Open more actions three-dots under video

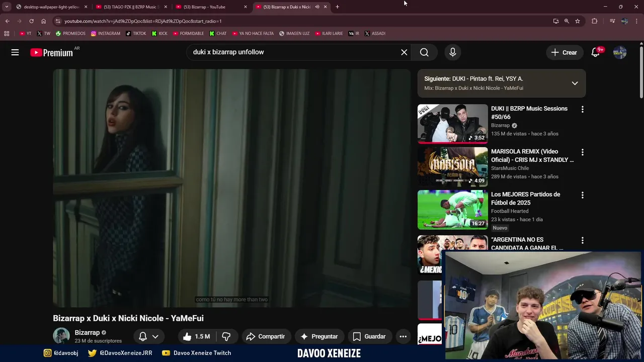(x=403, y=336)
